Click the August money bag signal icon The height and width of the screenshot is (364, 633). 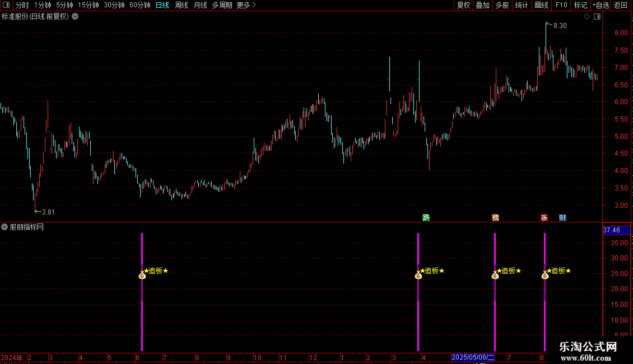pos(545,275)
